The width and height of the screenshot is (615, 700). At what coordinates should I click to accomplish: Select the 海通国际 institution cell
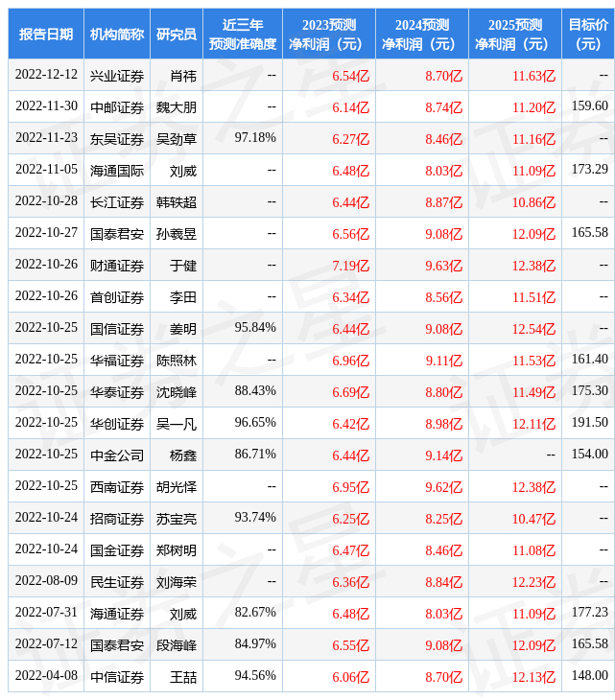click(117, 171)
